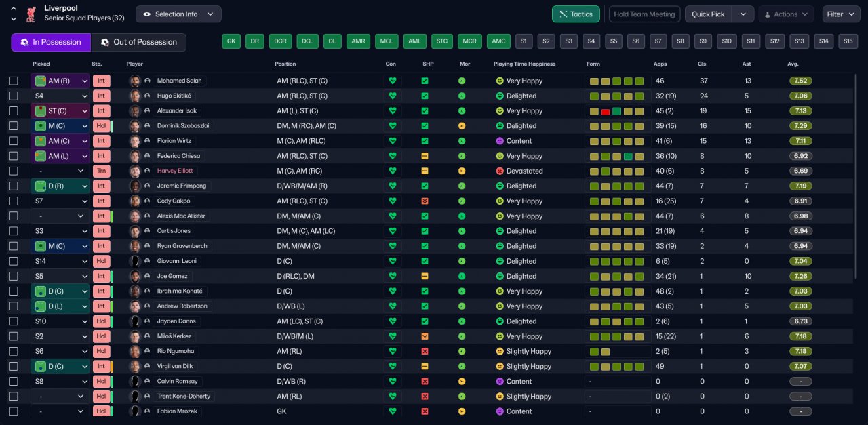Click Content face icon for Florian Wirtz

pos(500,141)
